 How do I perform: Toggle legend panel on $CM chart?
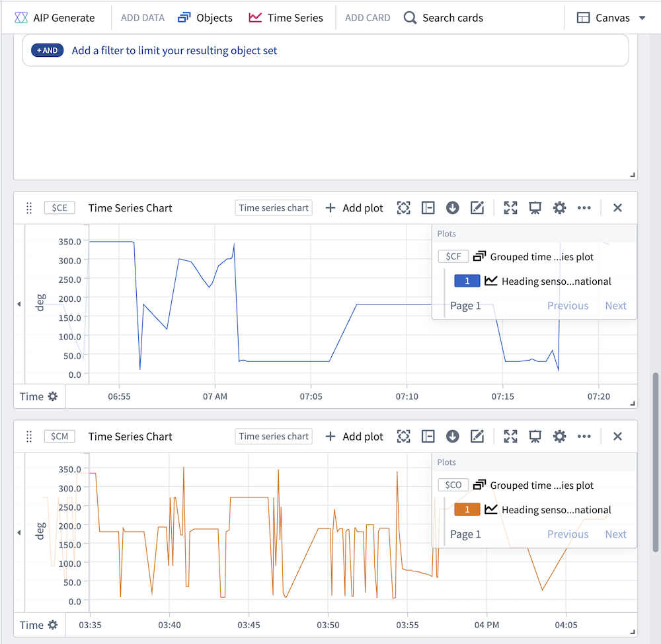pyautogui.click(x=428, y=437)
